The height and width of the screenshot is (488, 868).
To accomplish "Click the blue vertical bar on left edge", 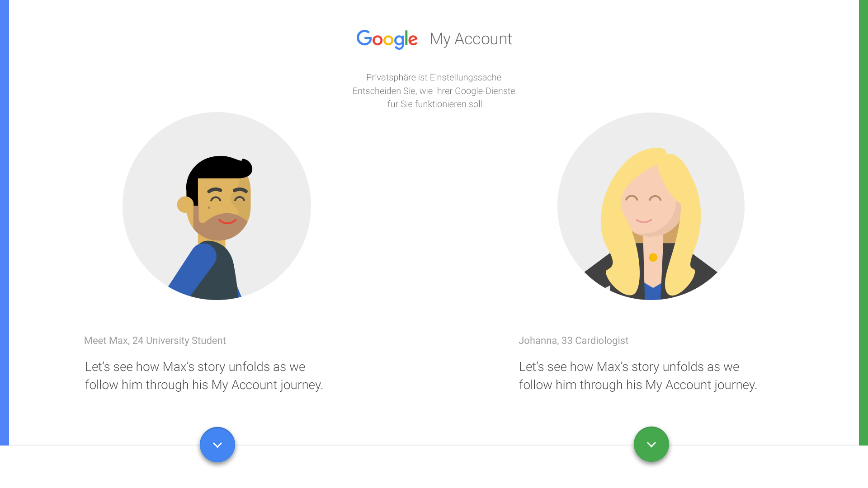I will tap(5, 223).
